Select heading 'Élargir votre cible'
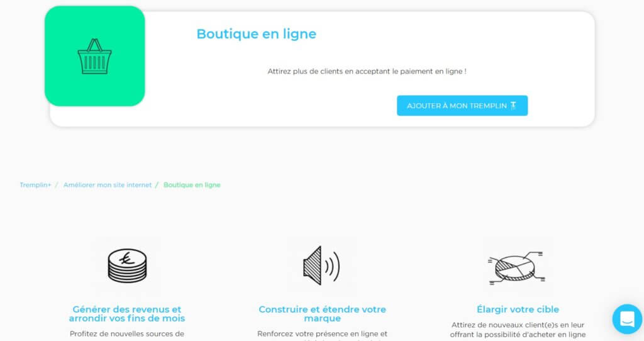Screen dimensions: 644x341 pyautogui.click(x=518, y=310)
